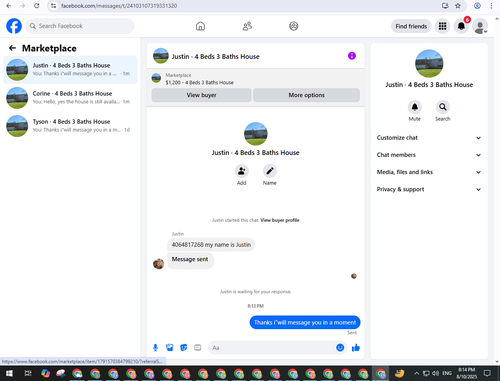500x381 pixels.
Task: Click the View buyer button
Action: pos(201,95)
